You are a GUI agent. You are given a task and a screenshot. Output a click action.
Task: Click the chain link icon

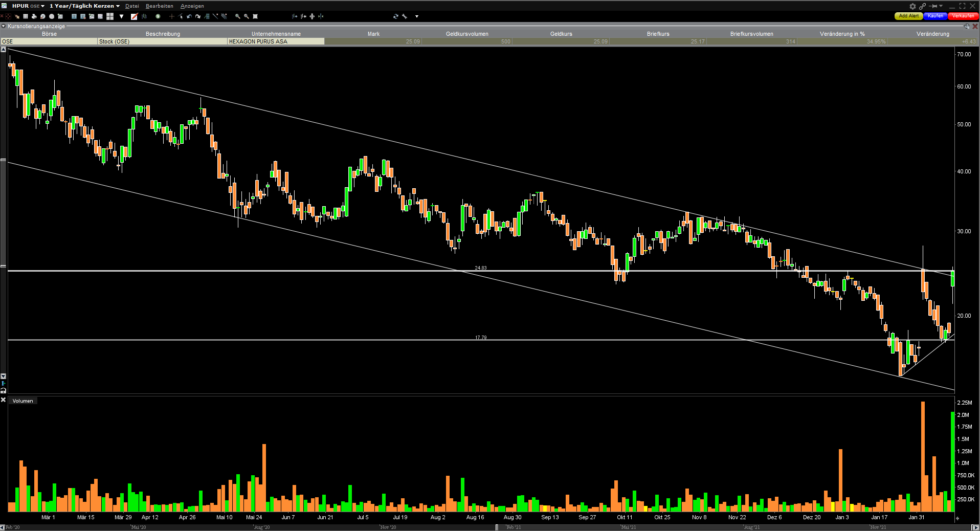tap(922, 6)
